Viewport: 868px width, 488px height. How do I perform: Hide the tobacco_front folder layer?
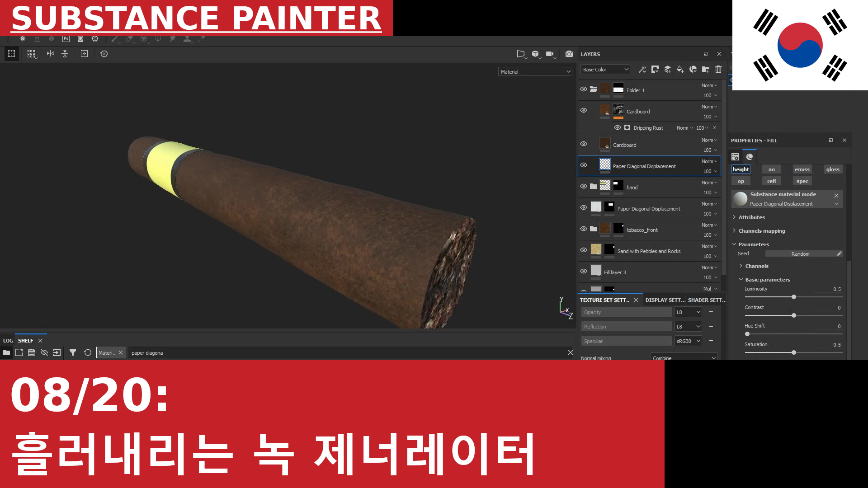pyautogui.click(x=584, y=229)
